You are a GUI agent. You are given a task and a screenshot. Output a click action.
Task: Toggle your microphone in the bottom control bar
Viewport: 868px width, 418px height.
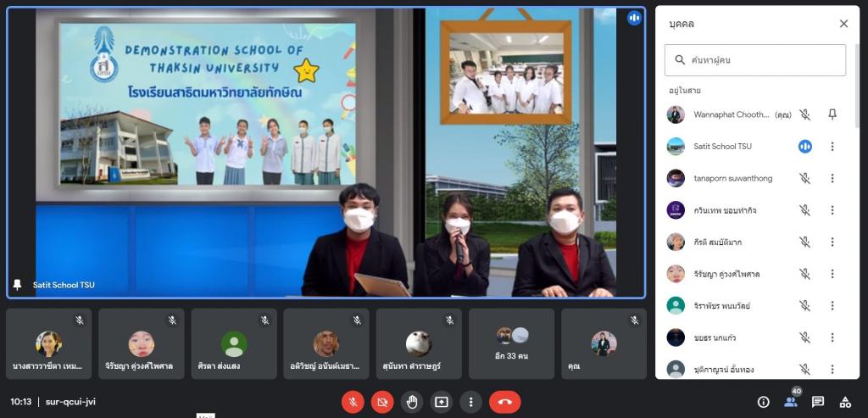tap(353, 402)
